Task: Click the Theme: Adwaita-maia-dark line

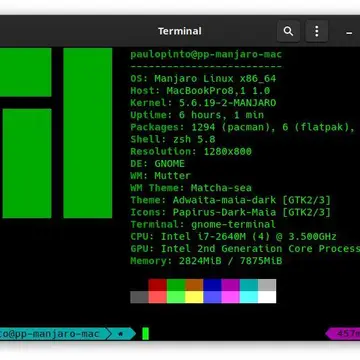Action: click(x=230, y=200)
